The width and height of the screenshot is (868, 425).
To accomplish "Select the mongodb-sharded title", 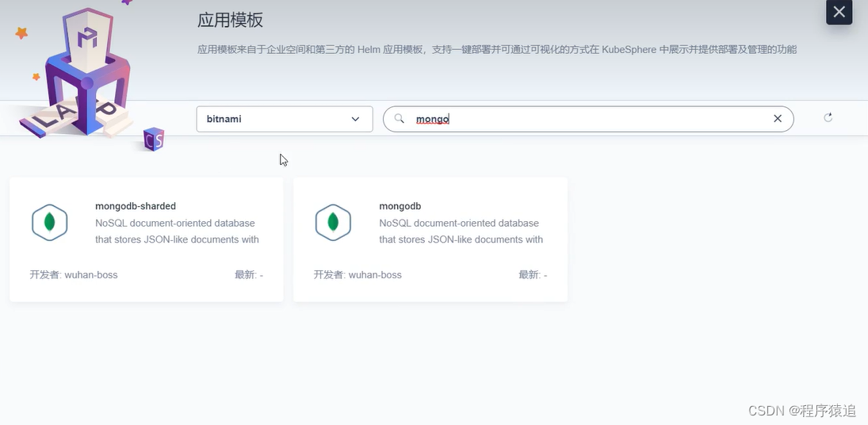I will tap(136, 206).
